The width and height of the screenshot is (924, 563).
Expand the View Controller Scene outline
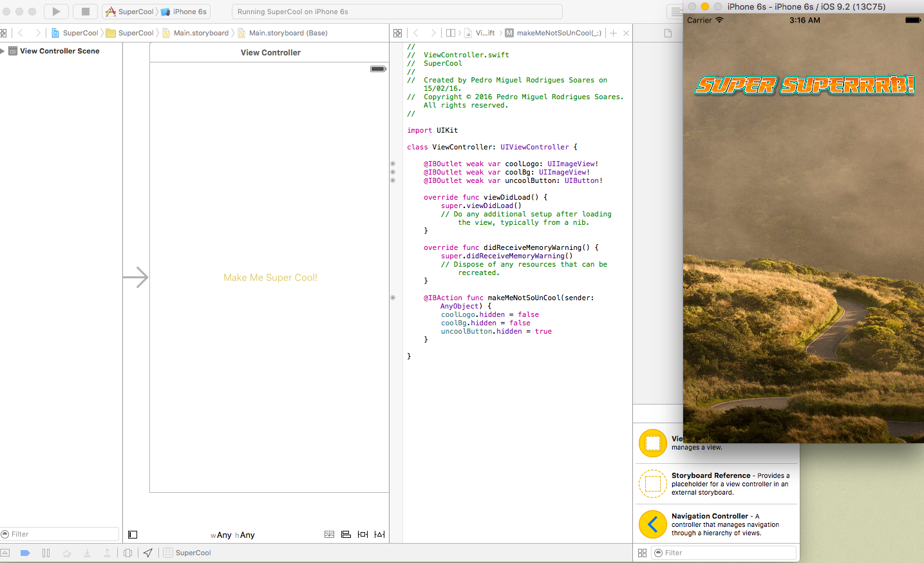3,51
